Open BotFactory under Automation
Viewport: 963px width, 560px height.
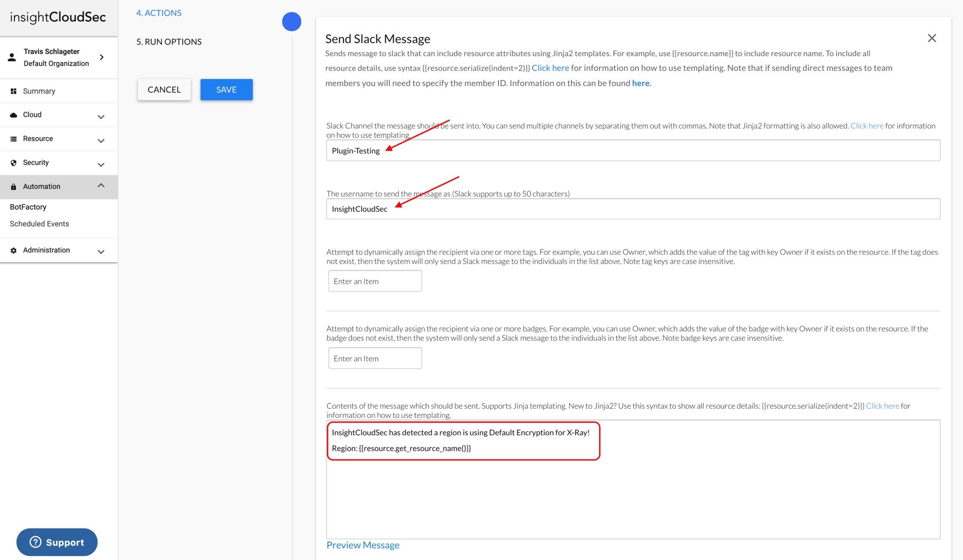[x=28, y=207]
